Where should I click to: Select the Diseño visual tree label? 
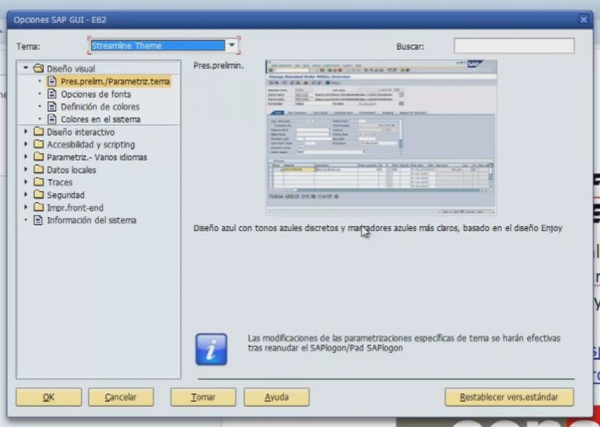(x=71, y=69)
